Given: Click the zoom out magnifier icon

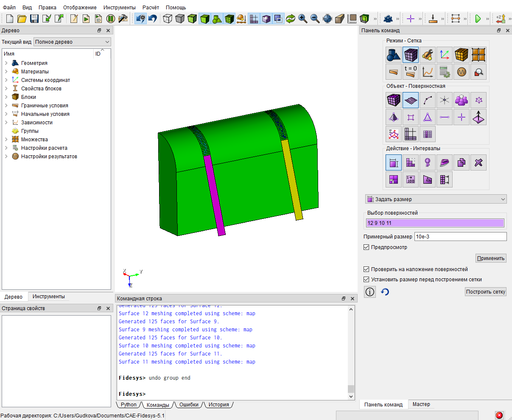Looking at the screenshot, I should [315, 19].
